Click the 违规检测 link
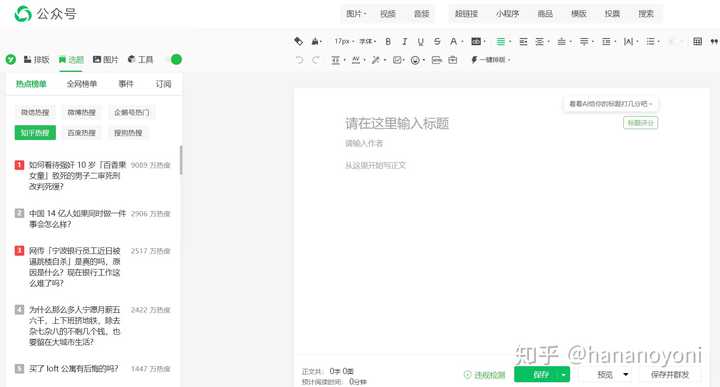720x387 pixels. [x=484, y=375]
